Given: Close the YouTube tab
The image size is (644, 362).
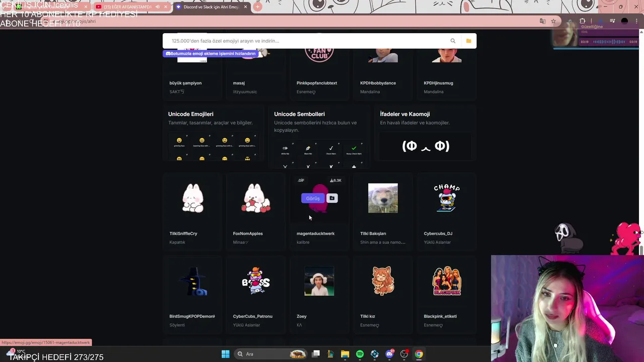Looking at the screenshot, I should 166,7.
